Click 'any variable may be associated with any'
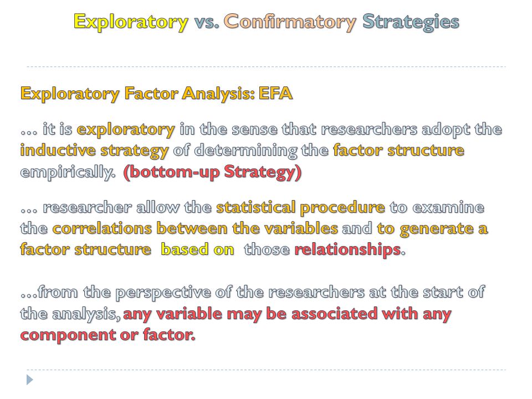 [287, 314]
